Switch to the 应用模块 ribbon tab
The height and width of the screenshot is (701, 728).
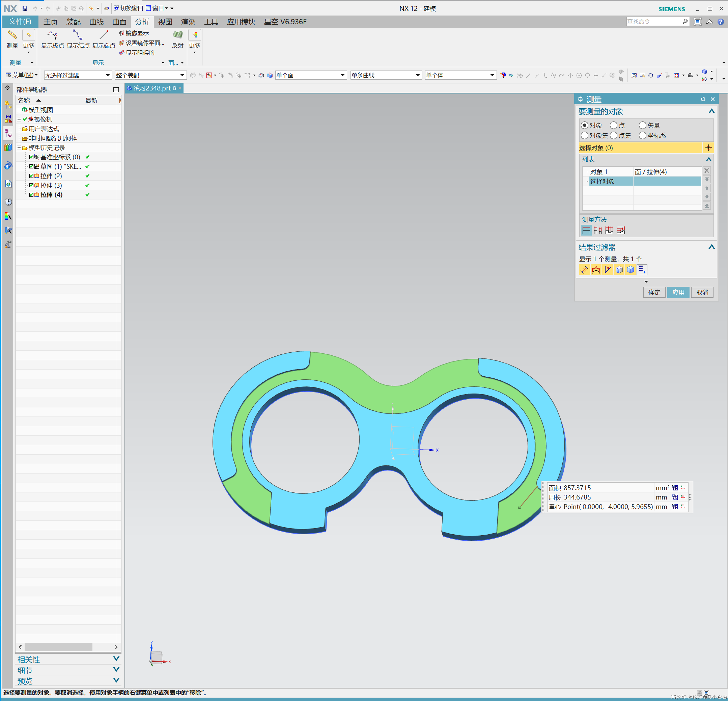[x=241, y=22]
